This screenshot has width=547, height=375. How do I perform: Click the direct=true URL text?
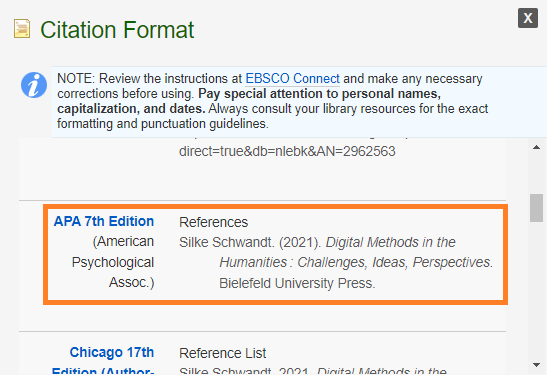click(x=287, y=151)
